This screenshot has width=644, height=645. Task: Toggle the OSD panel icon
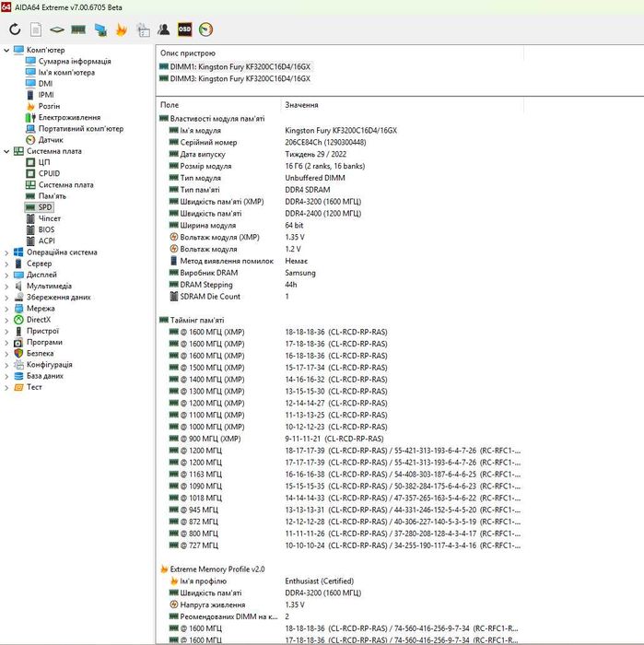coord(184,29)
